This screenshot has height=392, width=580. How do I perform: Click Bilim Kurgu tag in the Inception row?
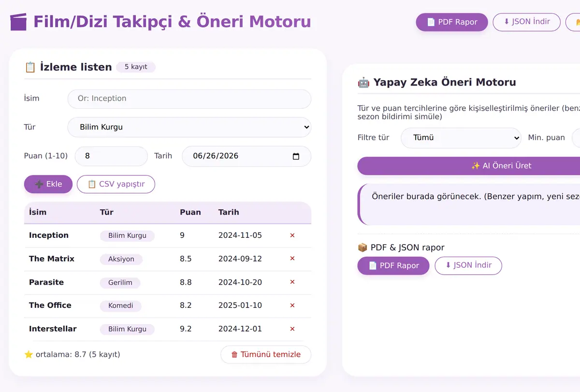tap(127, 236)
